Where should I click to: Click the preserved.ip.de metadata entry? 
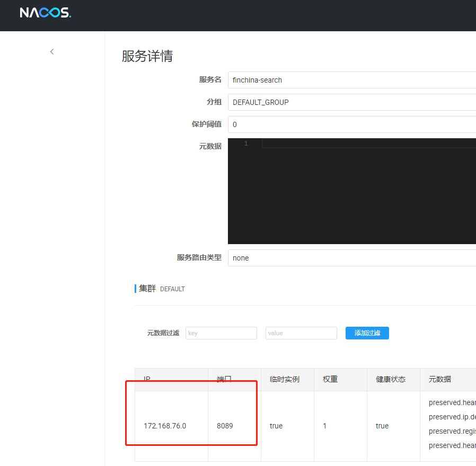click(452, 417)
